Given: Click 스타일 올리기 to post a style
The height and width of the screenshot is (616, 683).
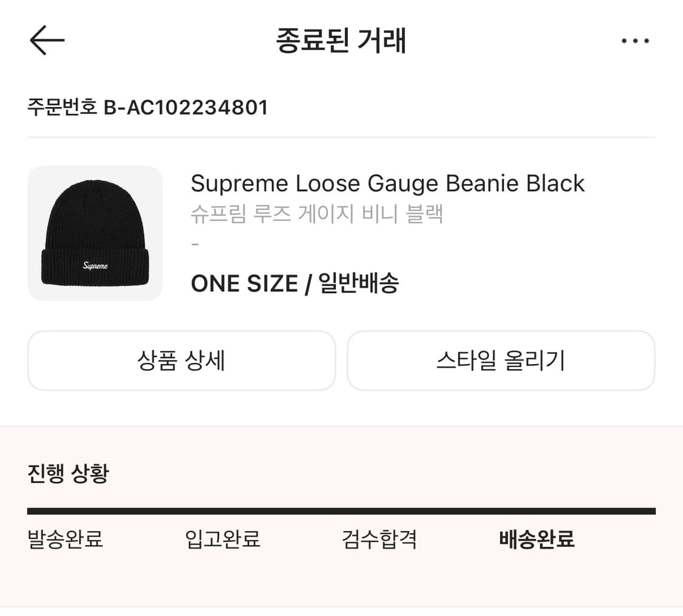Looking at the screenshot, I should [x=501, y=360].
